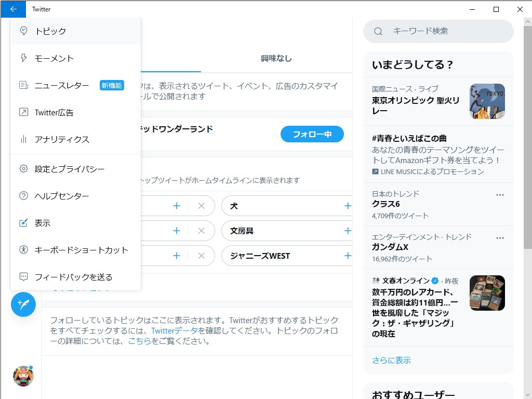Click the lightning icon beside モーメント
The image size is (532, 399).
23,58
